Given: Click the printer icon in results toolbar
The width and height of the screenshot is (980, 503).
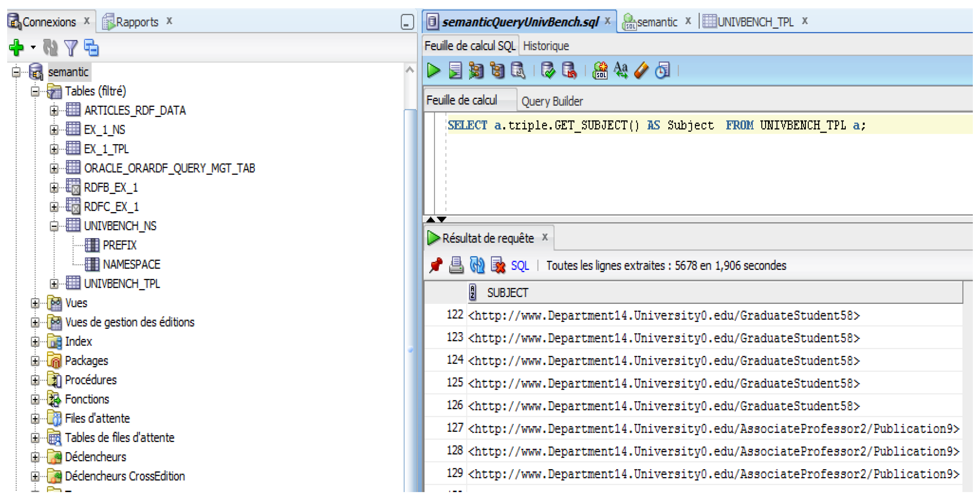Looking at the screenshot, I should (456, 265).
